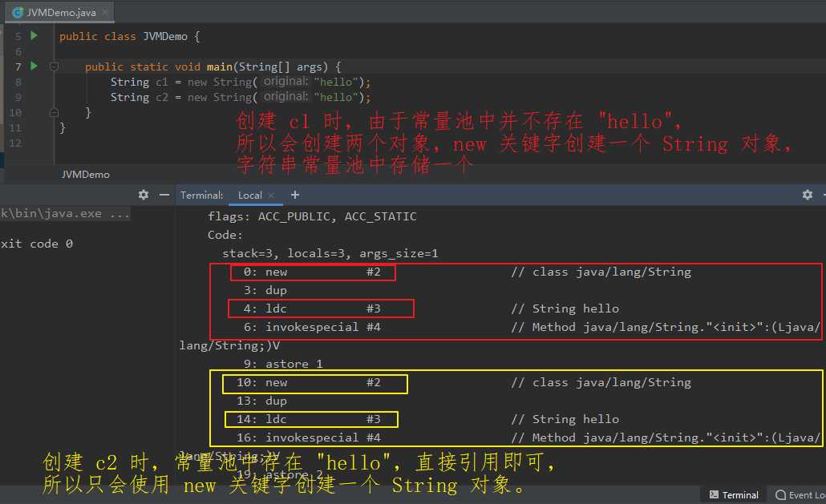This screenshot has width=826, height=504.
Task: Click the "16: invokespecial #4" instruction
Action: click(x=308, y=437)
